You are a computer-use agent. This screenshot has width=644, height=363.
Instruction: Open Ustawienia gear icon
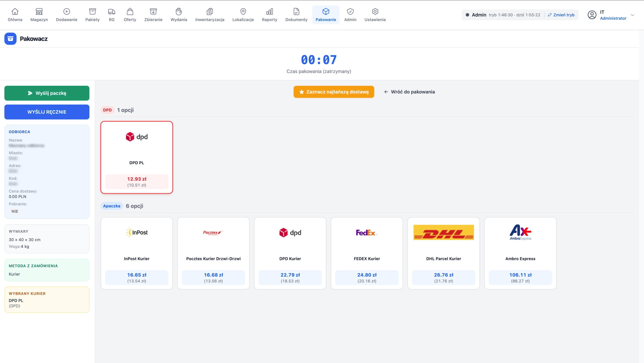pos(375,12)
